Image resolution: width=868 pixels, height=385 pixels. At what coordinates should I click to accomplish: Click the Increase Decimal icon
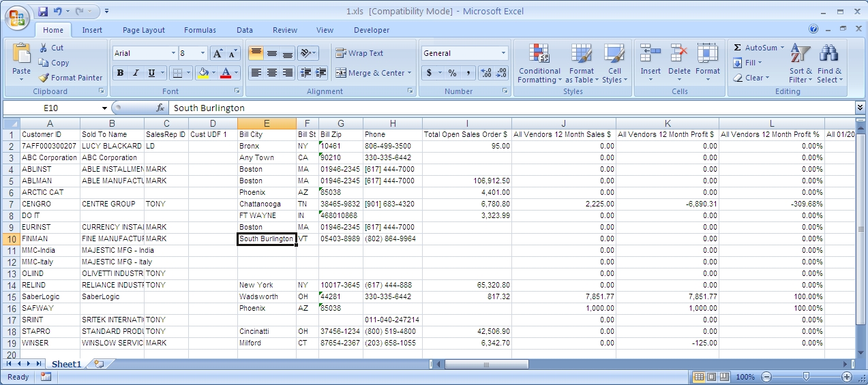pyautogui.click(x=485, y=73)
